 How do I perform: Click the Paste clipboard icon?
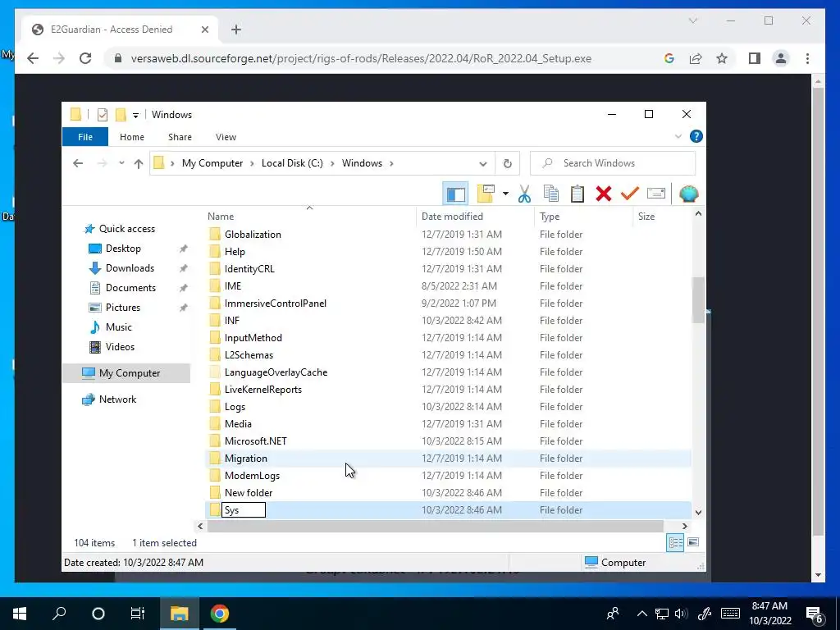coord(577,194)
